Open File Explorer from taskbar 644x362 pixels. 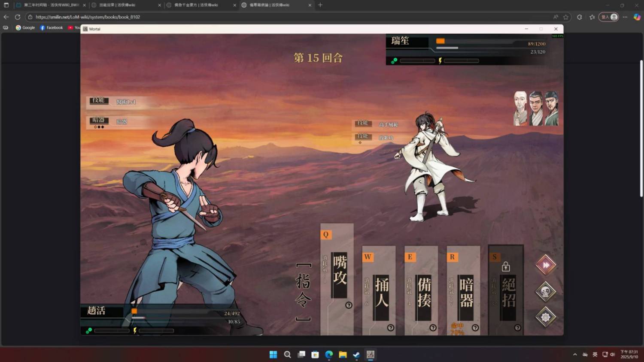(343, 355)
